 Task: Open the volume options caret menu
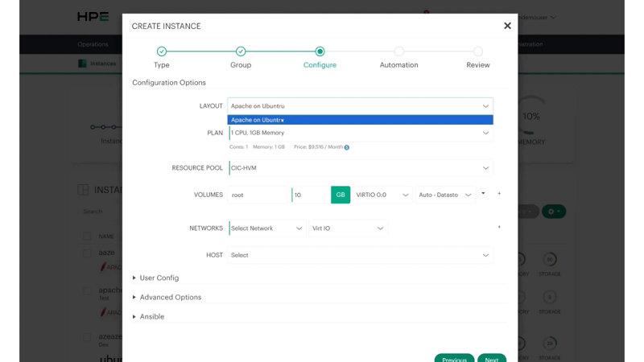[483, 193]
